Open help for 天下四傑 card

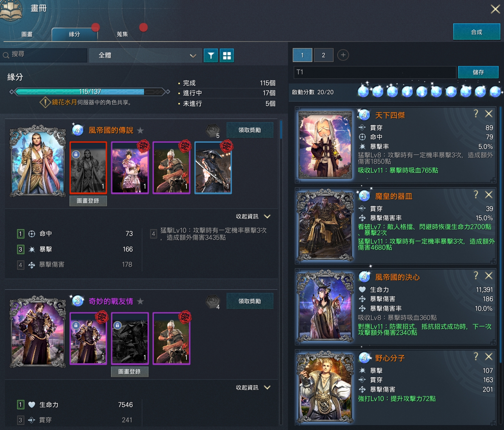[476, 114]
